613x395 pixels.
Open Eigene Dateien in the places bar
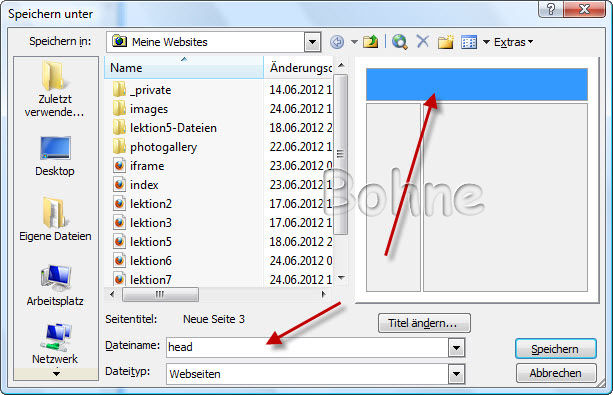(55, 219)
